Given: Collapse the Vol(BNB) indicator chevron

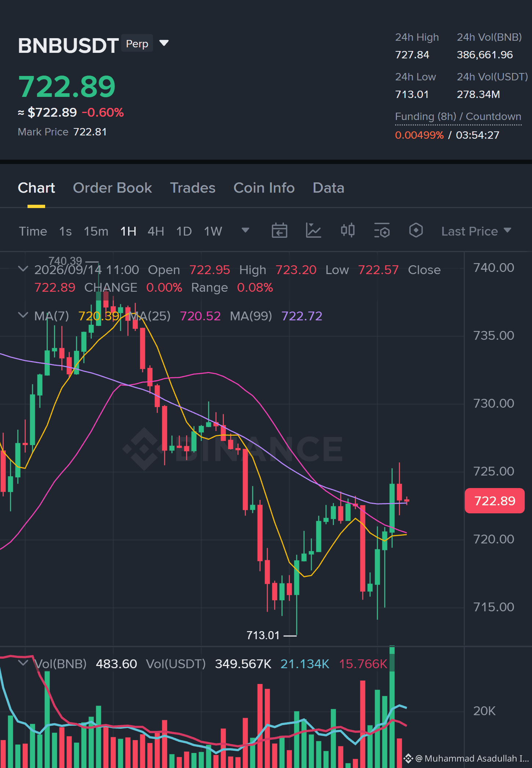Looking at the screenshot, I should tap(23, 663).
